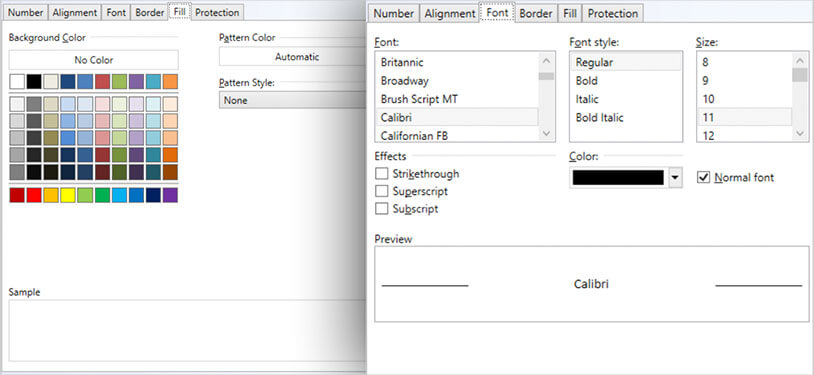The width and height of the screenshot is (814, 375).
Task: Open the Pattern Color Automatic dropdown
Action: point(292,57)
